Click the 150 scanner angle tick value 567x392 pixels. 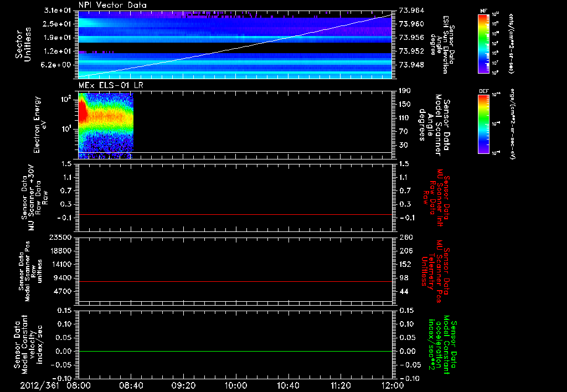405,105
